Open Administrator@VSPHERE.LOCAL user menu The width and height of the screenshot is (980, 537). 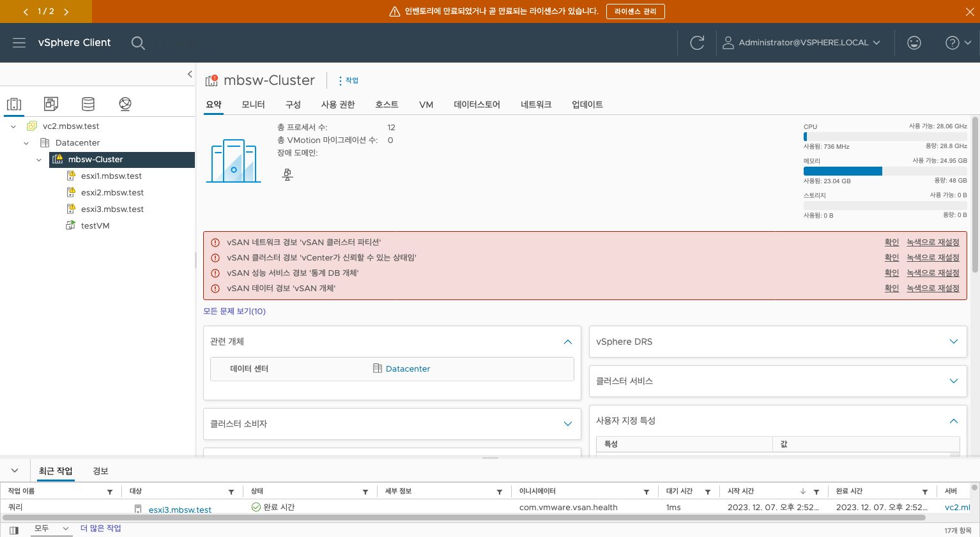click(801, 43)
